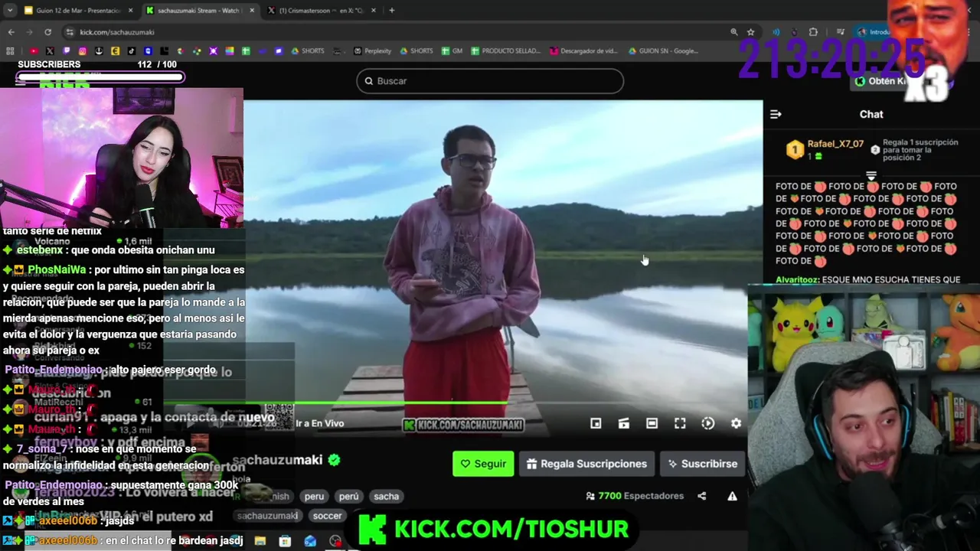The width and height of the screenshot is (980, 551).
Task: Open browser zoom magnifier icon
Action: [x=733, y=32]
